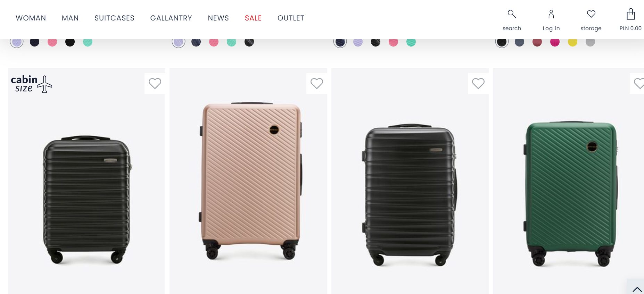View the green suitcase product image

[x=571, y=193]
